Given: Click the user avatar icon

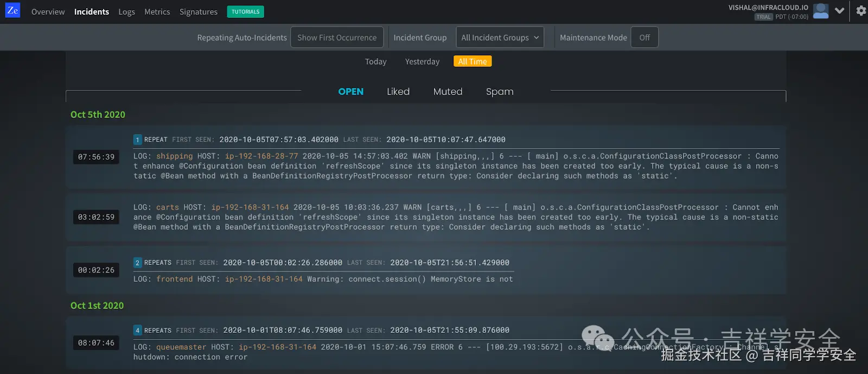Looking at the screenshot, I should coord(821,11).
